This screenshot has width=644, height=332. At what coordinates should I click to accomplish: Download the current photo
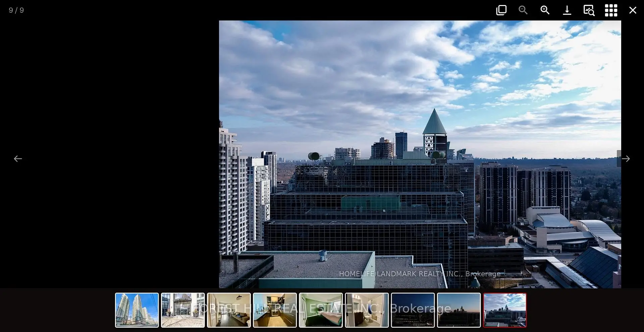(567, 10)
